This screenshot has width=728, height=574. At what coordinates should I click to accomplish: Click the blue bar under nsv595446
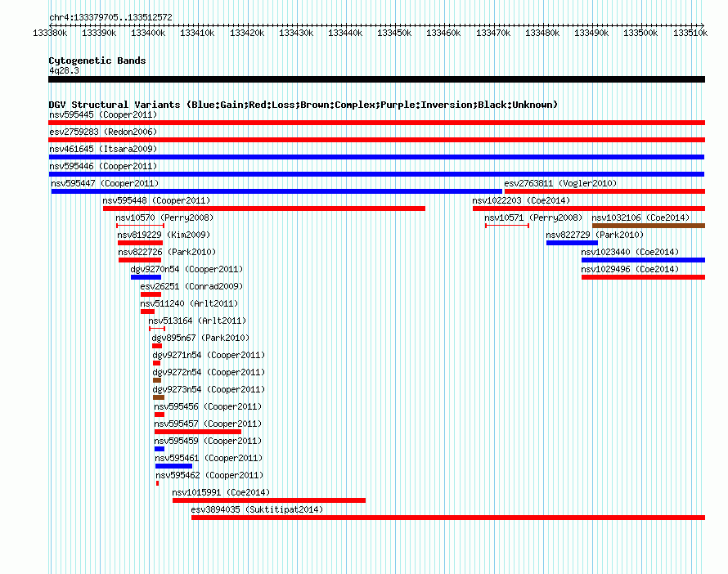point(376,174)
